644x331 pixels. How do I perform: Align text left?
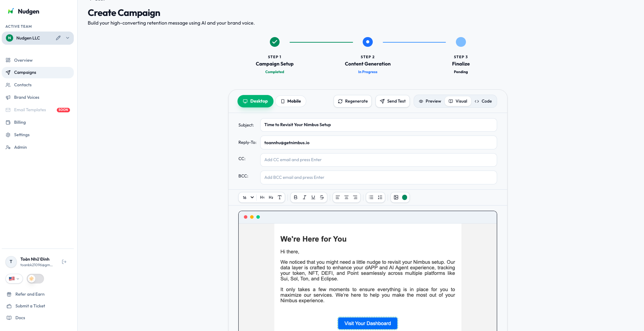click(x=338, y=198)
